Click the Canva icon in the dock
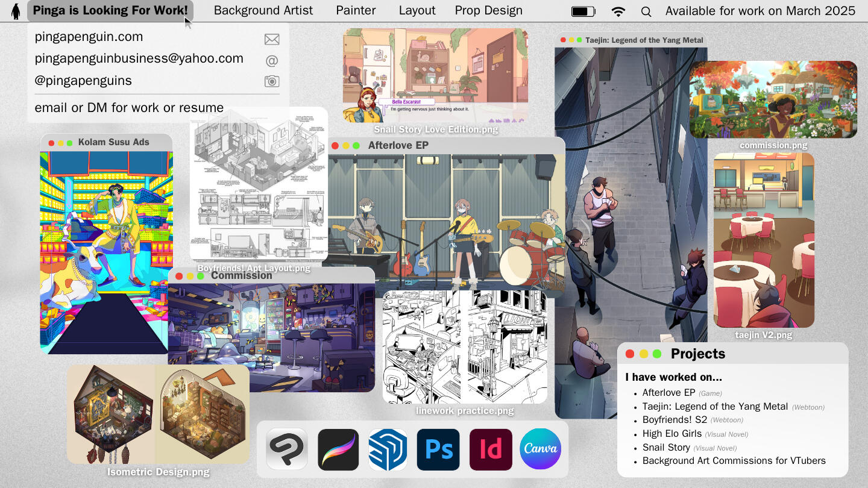 (541, 449)
